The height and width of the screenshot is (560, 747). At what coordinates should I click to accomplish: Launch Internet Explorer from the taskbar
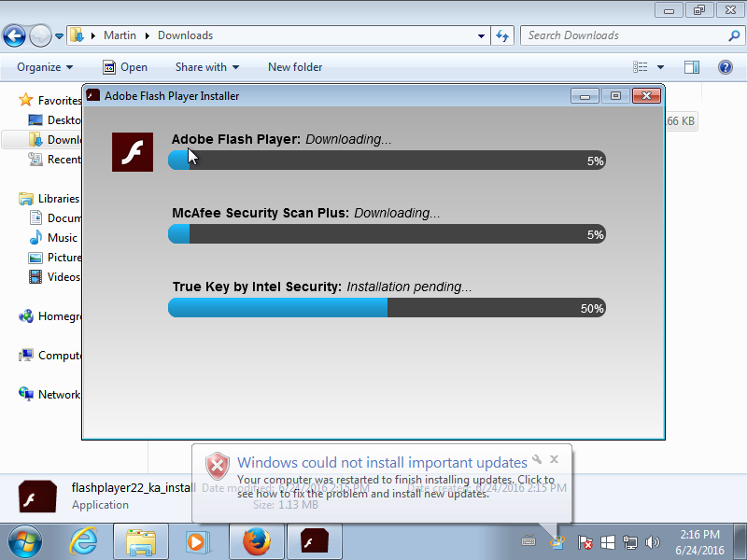83,542
